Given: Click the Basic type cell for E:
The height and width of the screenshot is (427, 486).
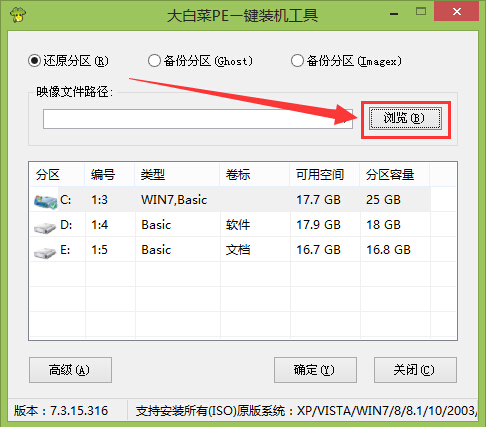Looking at the screenshot, I should [x=156, y=250].
